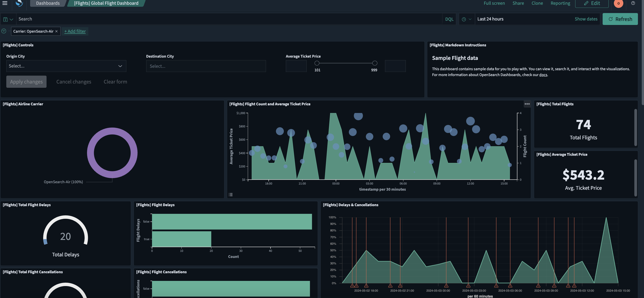Click the Refresh button
644x298 pixels.
pos(620,19)
